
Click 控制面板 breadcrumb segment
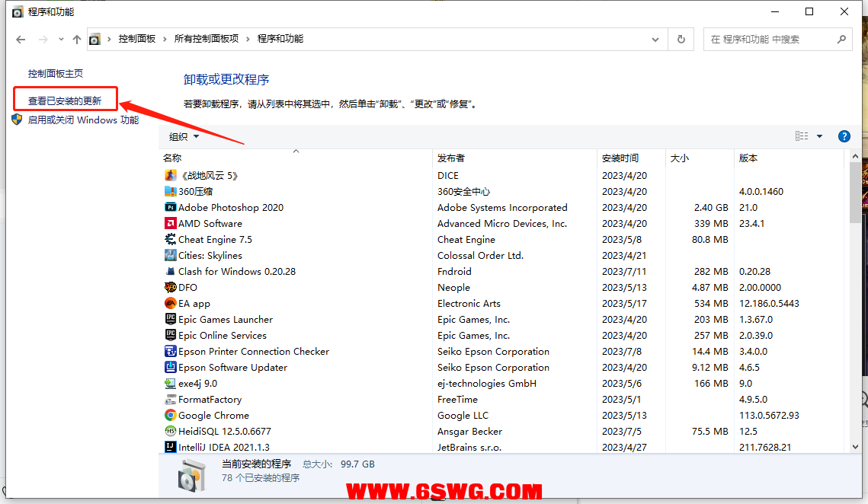136,39
